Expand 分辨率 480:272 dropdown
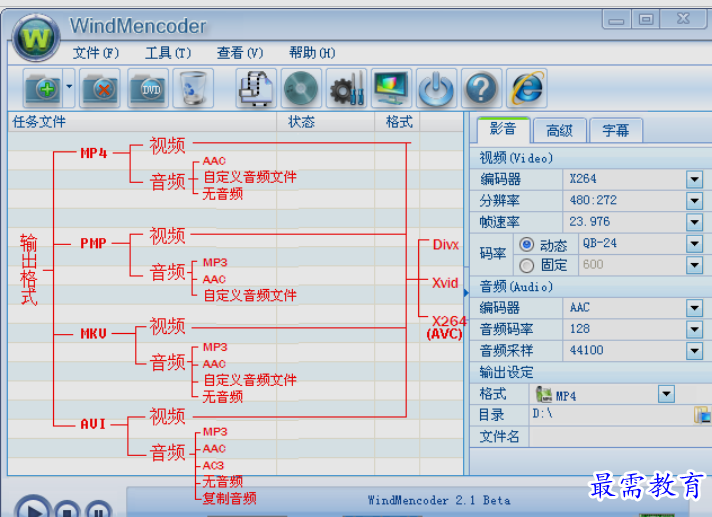The height and width of the screenshot is (517, 712). [x=694, y=201]
